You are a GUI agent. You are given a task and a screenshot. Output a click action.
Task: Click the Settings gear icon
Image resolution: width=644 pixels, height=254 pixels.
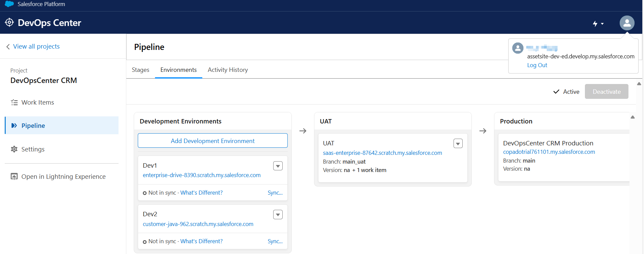pos(14,149)
